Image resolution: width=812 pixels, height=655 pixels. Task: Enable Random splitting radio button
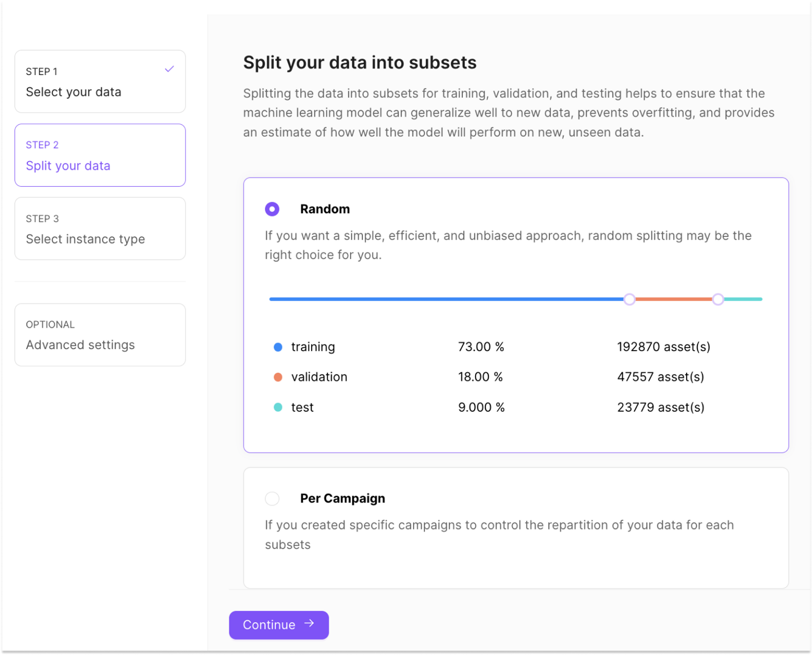pyautogui.click(x=272, y=209)
